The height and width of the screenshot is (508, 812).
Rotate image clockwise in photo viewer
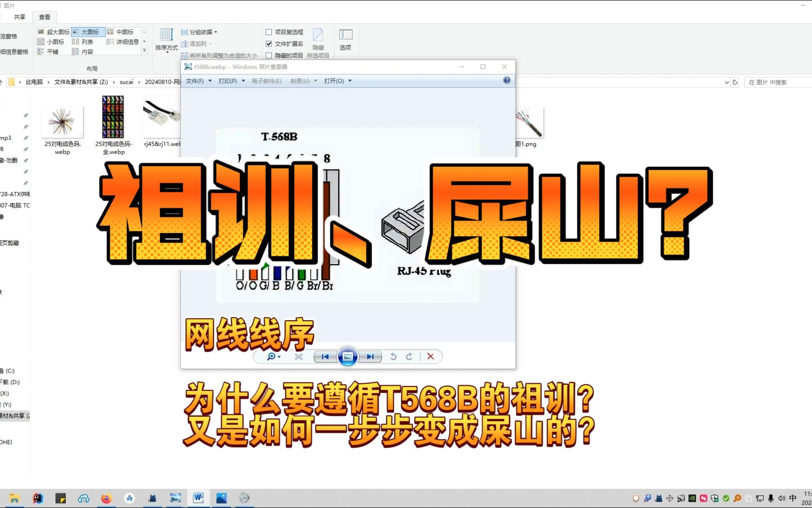[x=409, y=357]
